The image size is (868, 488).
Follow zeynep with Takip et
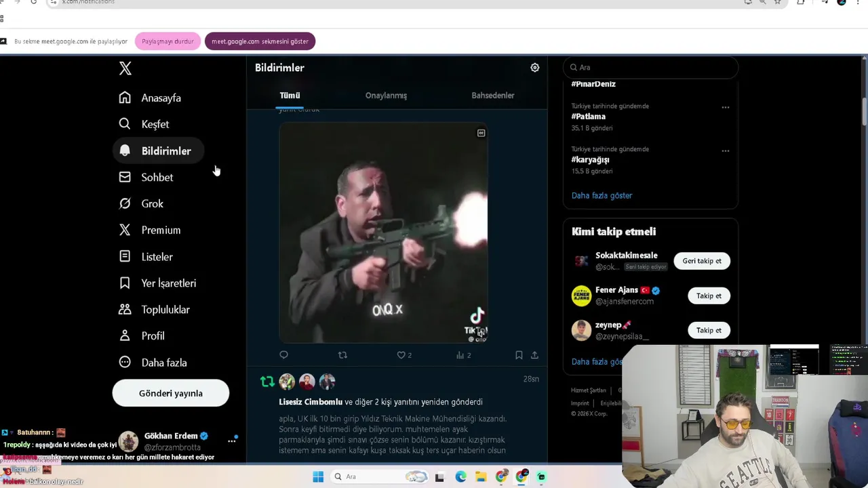click(x=709, y=330)
